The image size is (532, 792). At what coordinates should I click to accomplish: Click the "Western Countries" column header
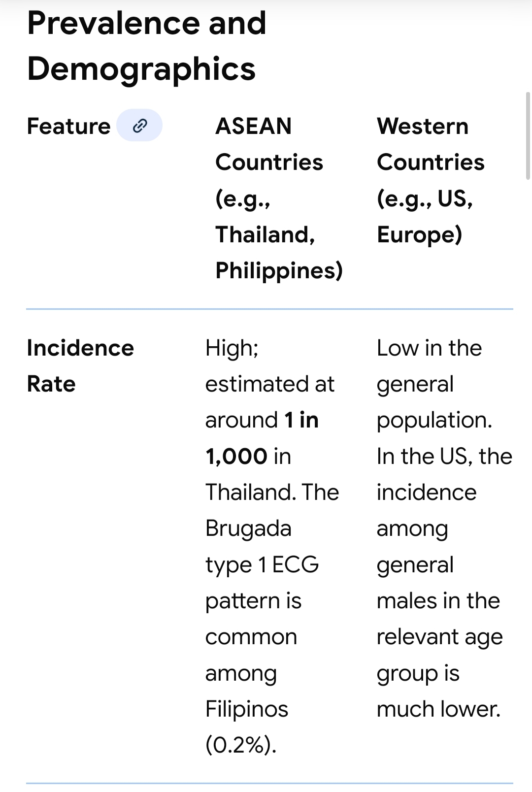431,144
